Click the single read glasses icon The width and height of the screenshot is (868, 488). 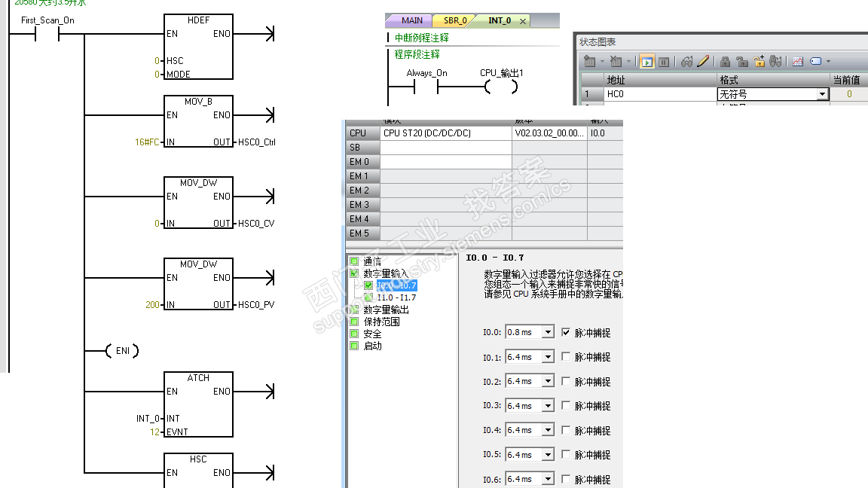(x=687, y=62)
